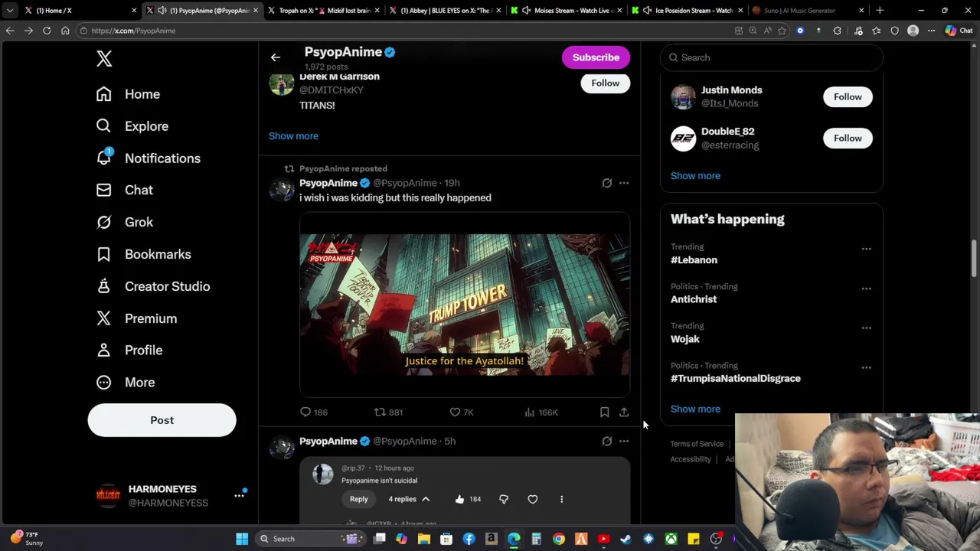This screenshot has height=551, width=980.
Task: Reload the page
Action: pyautogui.click(x=47, y=31)
